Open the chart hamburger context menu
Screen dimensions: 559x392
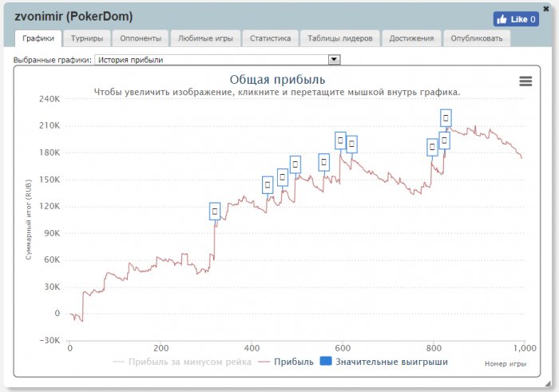tap(525, 81)
